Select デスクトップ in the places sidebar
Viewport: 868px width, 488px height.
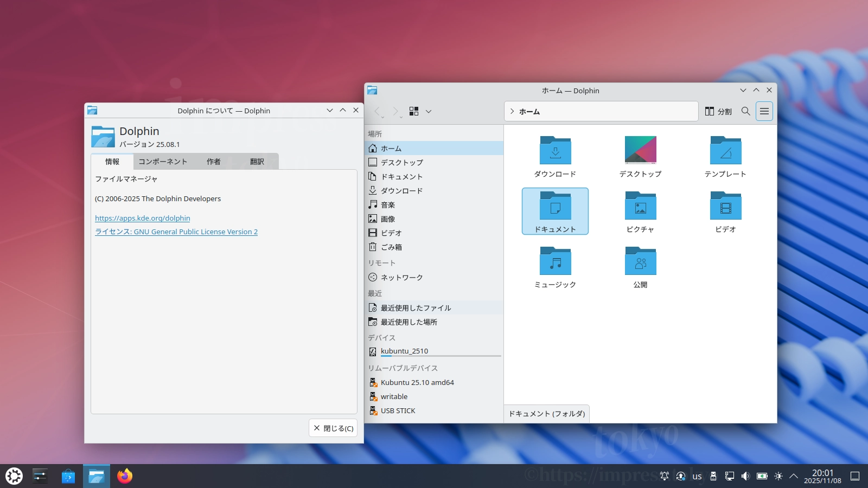click(434, 162)
